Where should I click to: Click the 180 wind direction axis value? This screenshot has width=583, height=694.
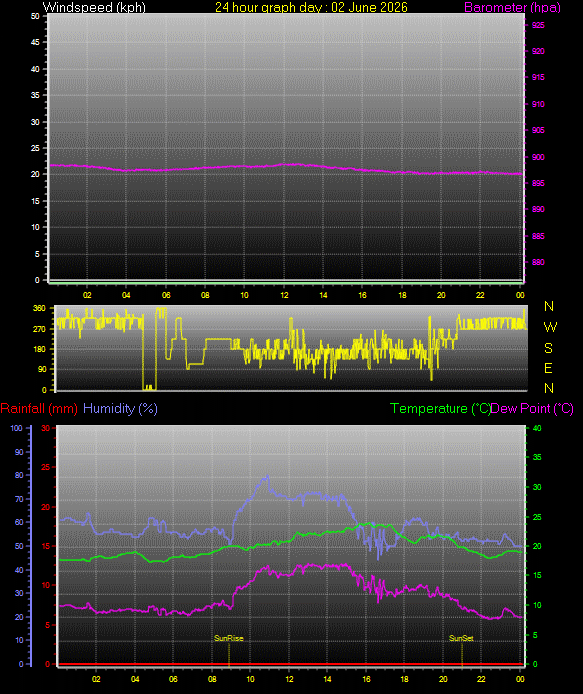click(39, 349)
